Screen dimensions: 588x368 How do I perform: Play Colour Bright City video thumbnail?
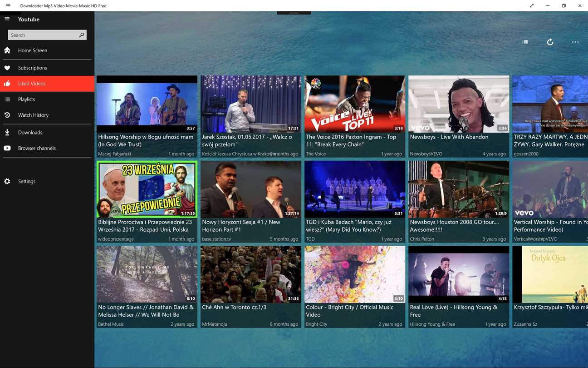[355, 274]
